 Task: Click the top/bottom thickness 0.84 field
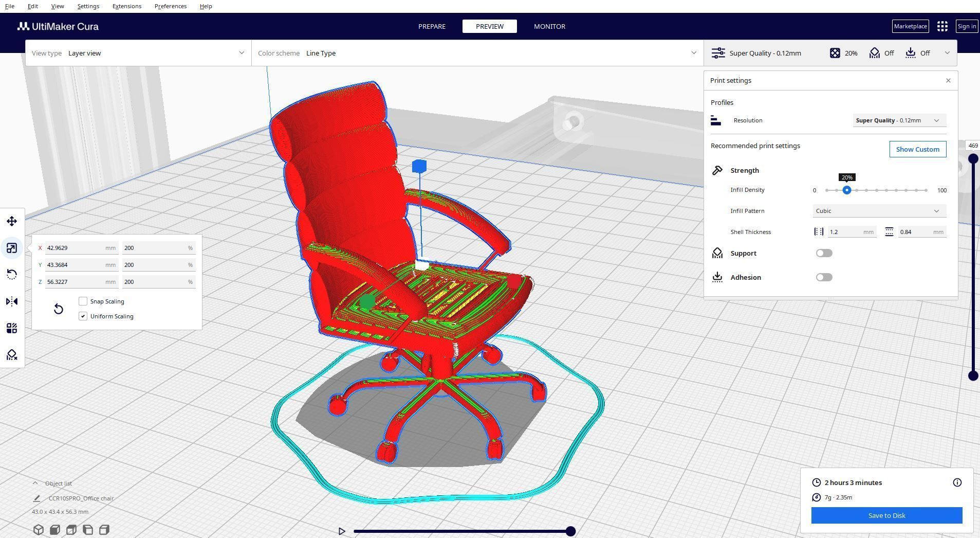[x=922, y=232]
